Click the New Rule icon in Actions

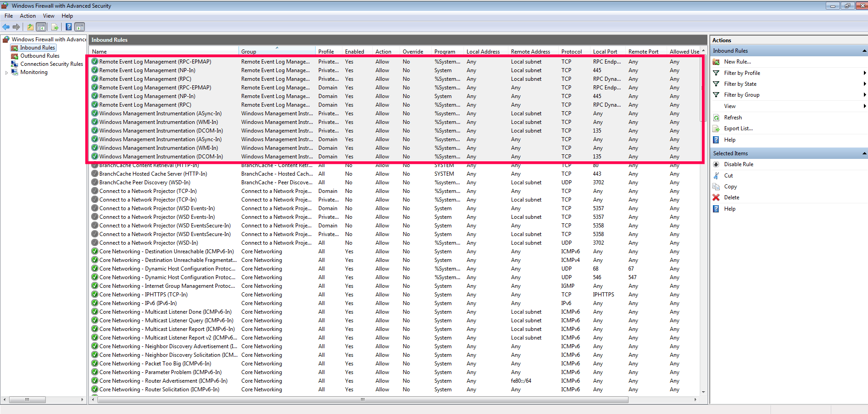point(716,62)
